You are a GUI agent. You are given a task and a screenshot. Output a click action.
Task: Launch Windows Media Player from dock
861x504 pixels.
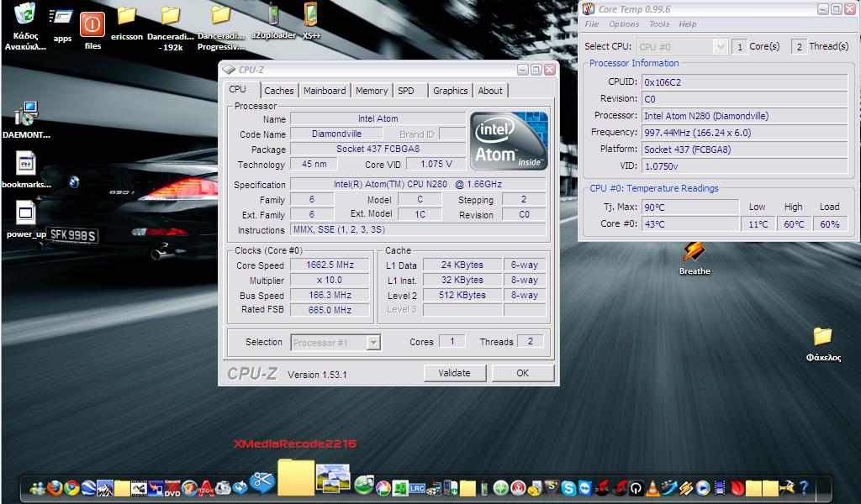point(702,488)
